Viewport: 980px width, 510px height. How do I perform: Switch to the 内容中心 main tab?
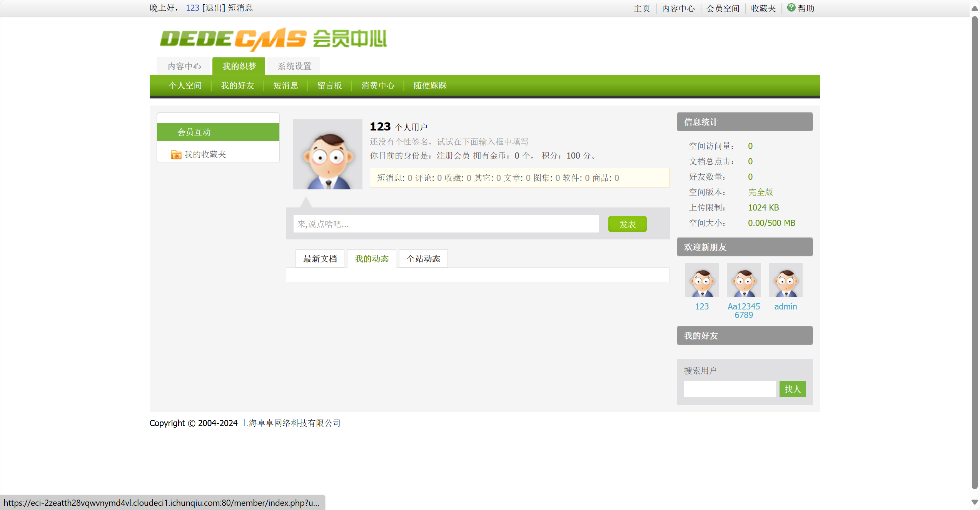click(184, 66)
